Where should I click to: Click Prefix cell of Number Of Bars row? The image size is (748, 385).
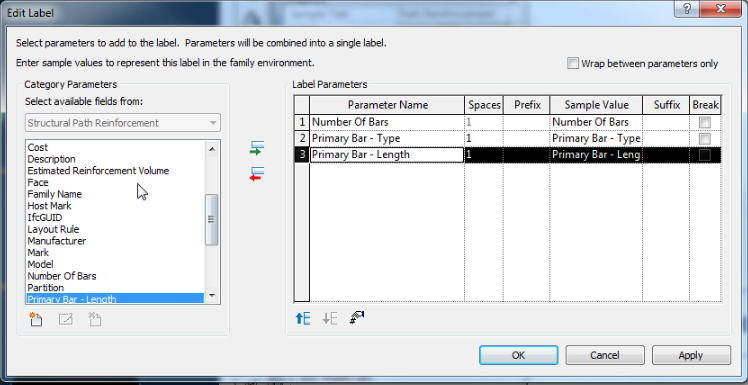526,123
